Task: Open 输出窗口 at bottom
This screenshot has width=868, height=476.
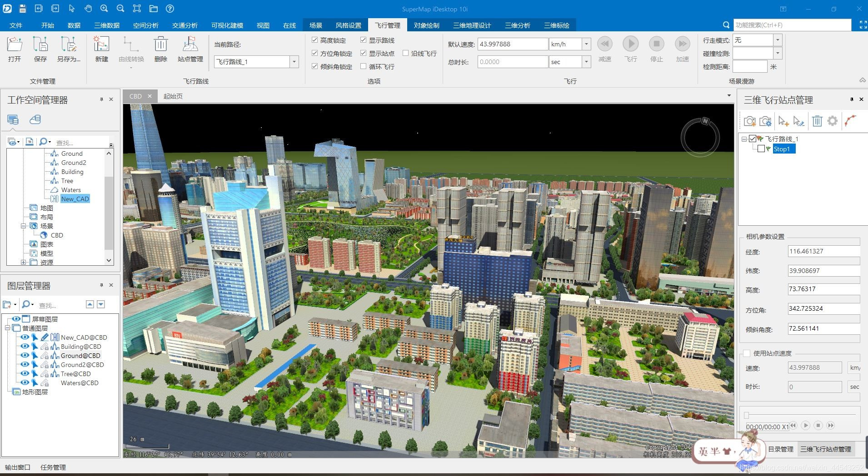Action: 18,467
